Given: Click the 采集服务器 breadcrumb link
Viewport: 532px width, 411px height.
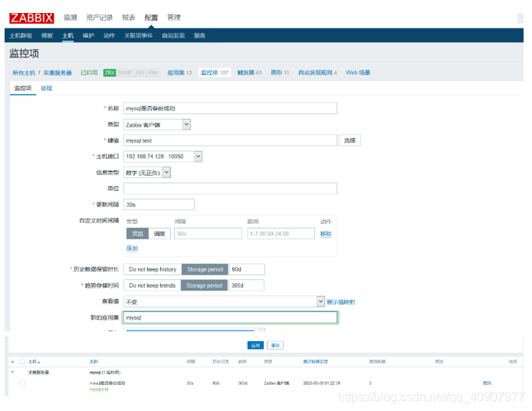Looking at the screenshot, I should coord(57,73).
